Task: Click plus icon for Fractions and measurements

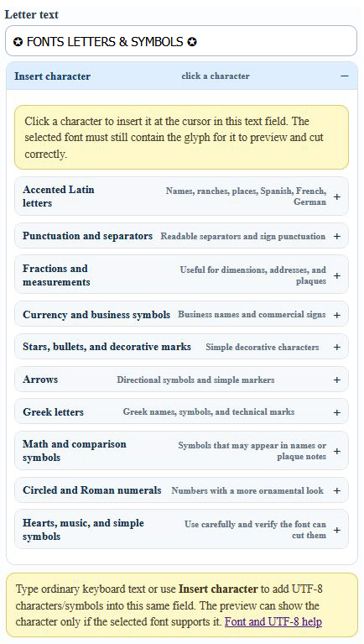Action: (x=337, y=275)
